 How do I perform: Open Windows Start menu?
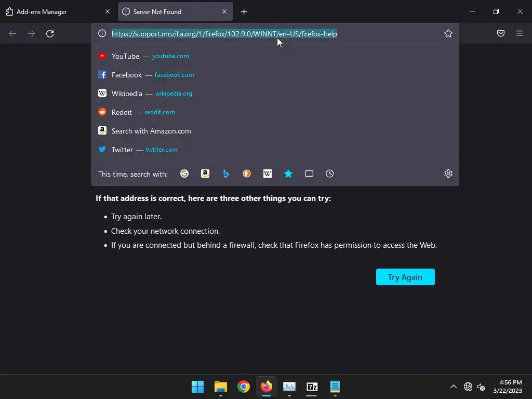(x=197, y=387)
